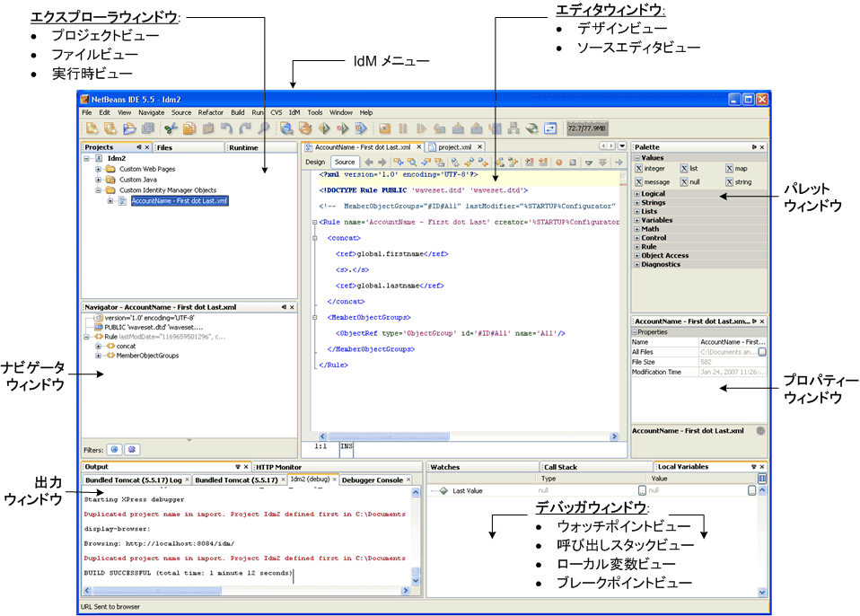Screen dimensions: 860x616
Task: Click the message item in Palette Values
Action: click(x=653, y=181)
